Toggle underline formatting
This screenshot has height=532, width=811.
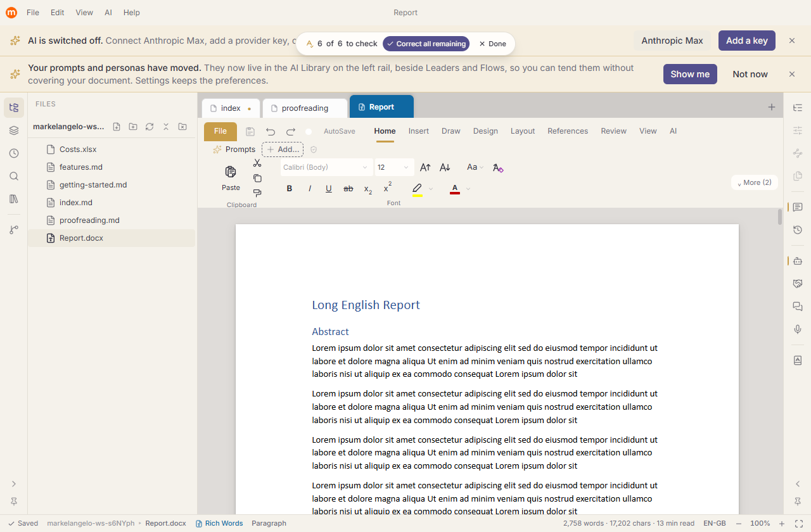pos(328,189)
